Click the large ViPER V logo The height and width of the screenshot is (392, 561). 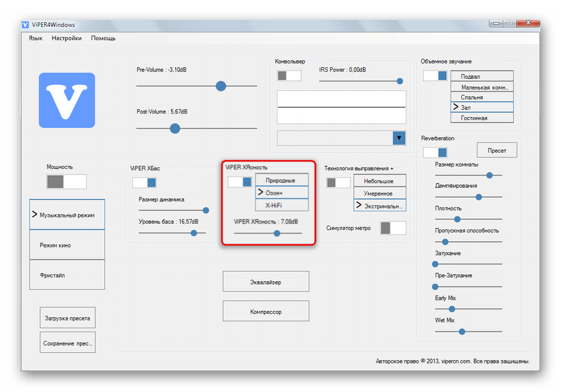point(67,100)
